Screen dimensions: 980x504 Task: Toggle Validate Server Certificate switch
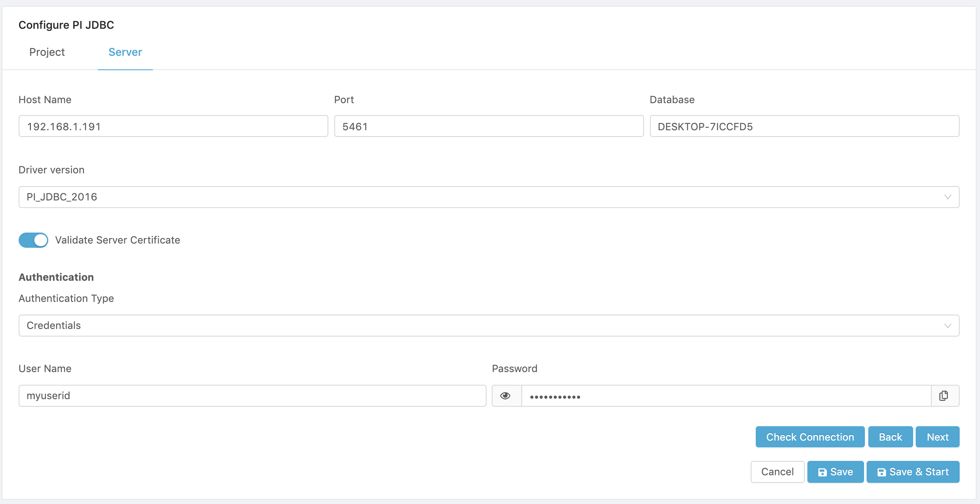(33, 240)
